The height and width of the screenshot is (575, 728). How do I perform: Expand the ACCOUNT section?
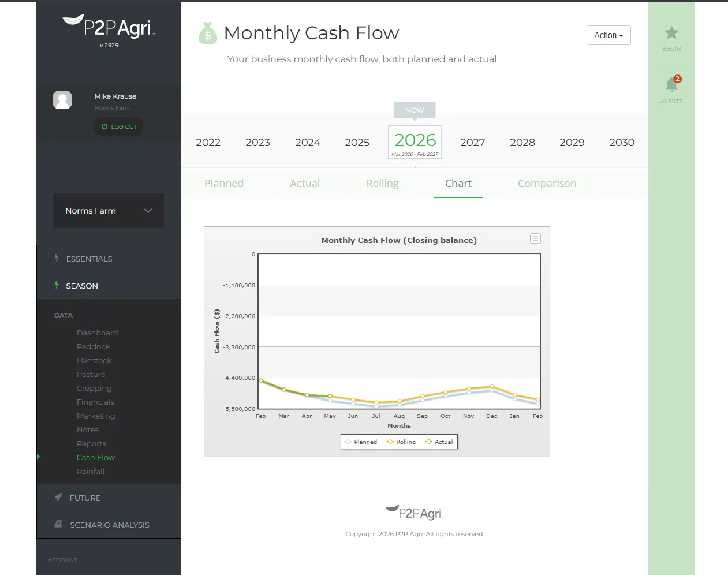point(62,559)
